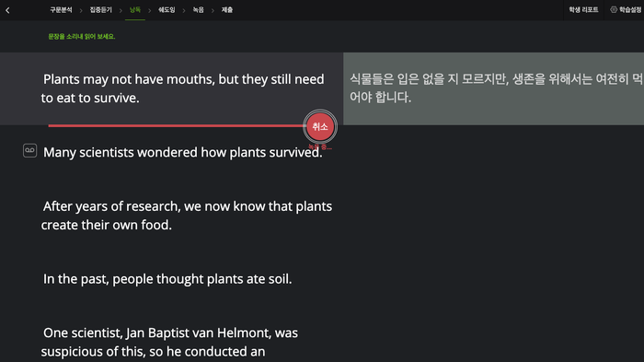
Task: Go to the 쉐도잉 step tab
Action: (x=167, y=10)
